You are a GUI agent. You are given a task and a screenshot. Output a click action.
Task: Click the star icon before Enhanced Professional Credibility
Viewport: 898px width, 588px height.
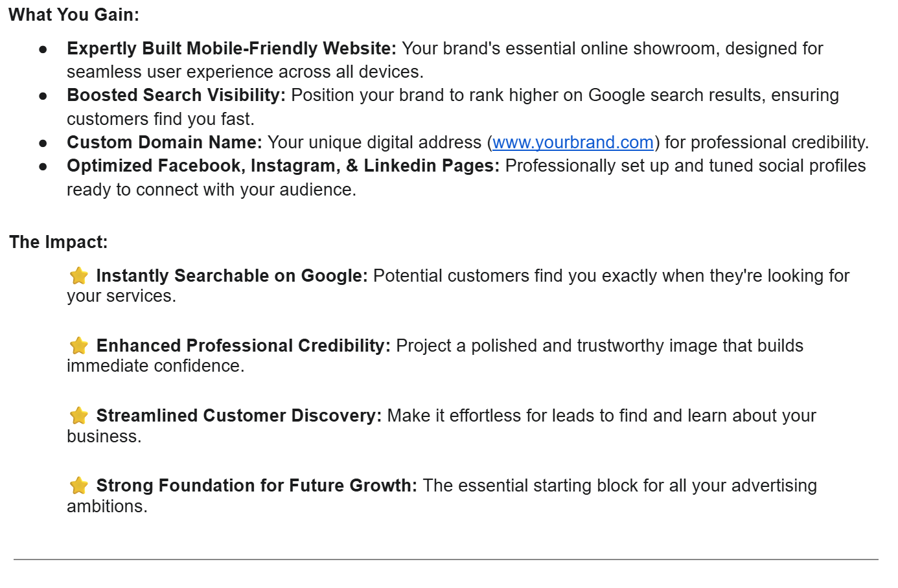pyautogui.click(x=79, y=345)
